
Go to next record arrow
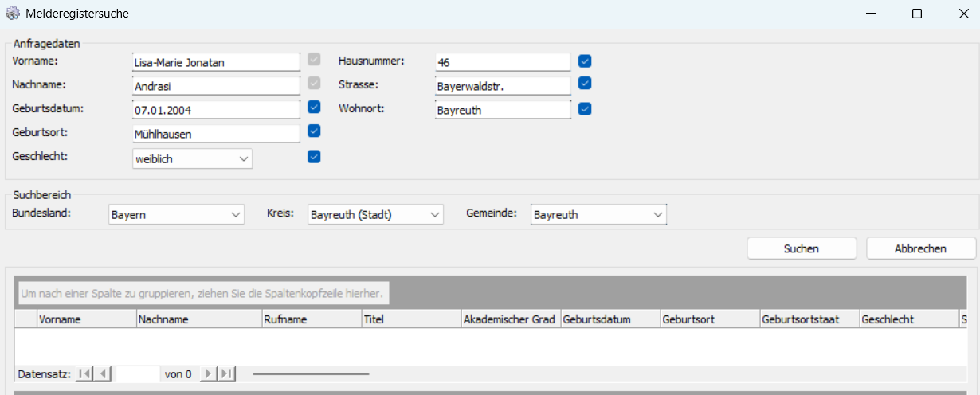[208, 373]
